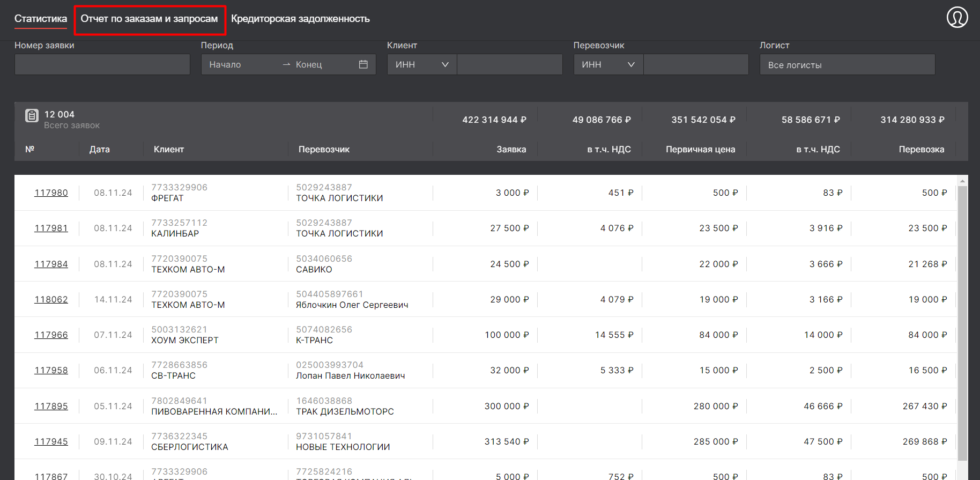
Task: Click the total orders clipboard icon
Action: (32, 115)
